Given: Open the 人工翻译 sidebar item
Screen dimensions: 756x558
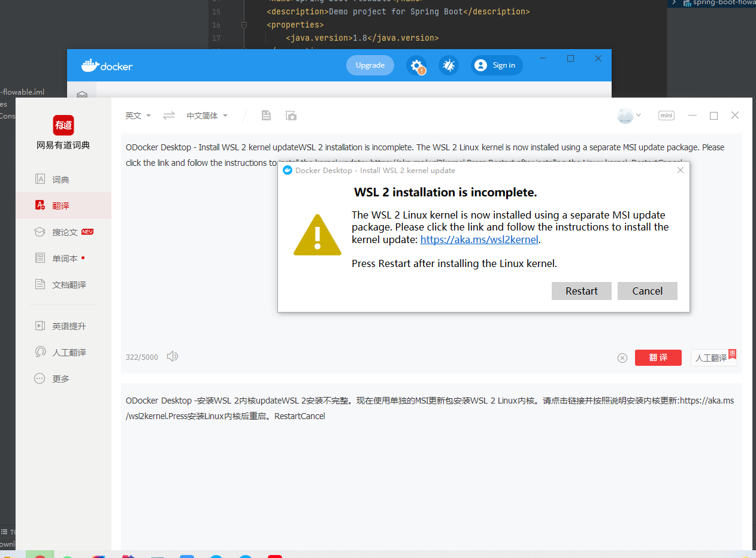Looking at the screenshot, I should [63, 352].
